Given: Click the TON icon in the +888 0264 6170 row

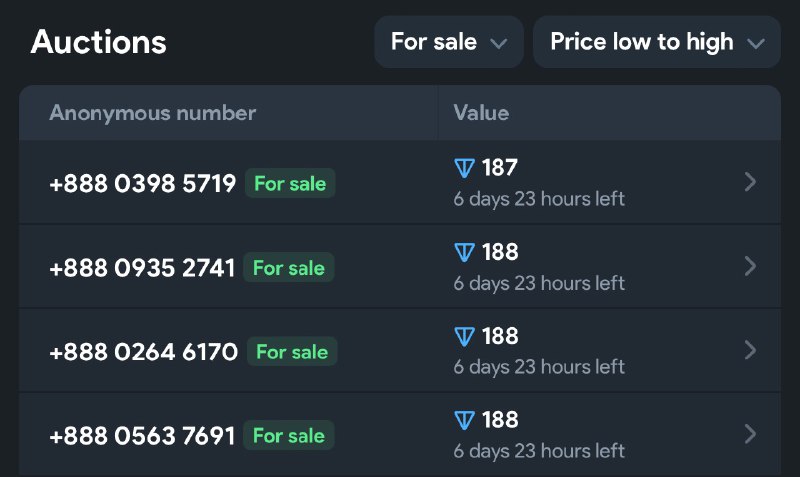Looking at the screenshot, I should coord(464,336).
